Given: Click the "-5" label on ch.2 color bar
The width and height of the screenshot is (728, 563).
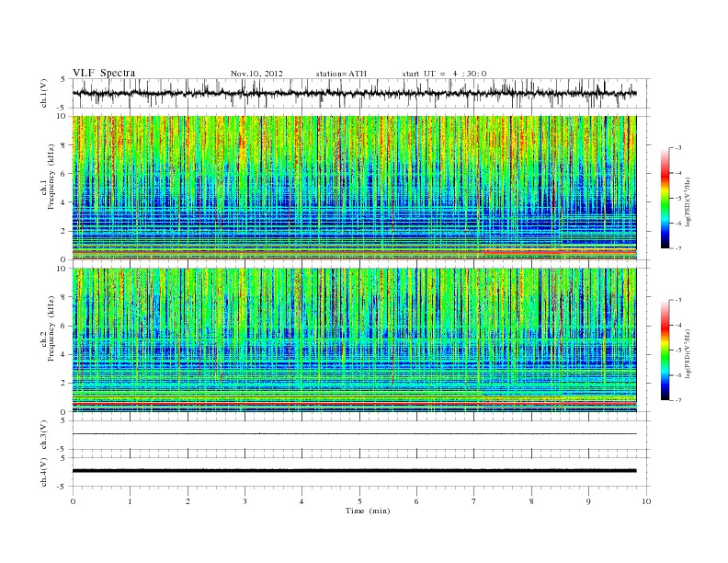Looking at the screenshot, I should 678,350.
